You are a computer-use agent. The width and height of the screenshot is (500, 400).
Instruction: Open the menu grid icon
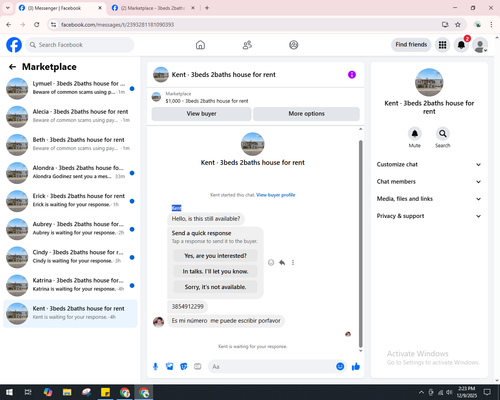(442, 45)
